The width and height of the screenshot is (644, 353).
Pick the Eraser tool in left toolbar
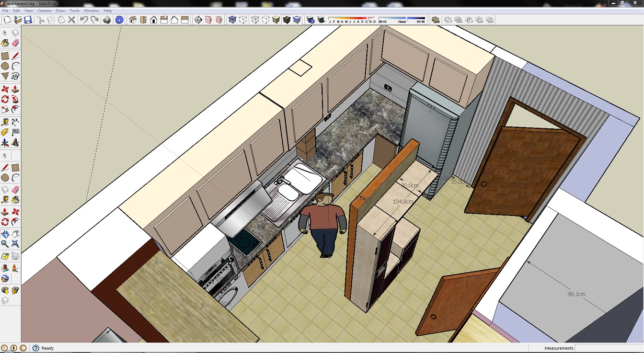[x=15, y=43]
